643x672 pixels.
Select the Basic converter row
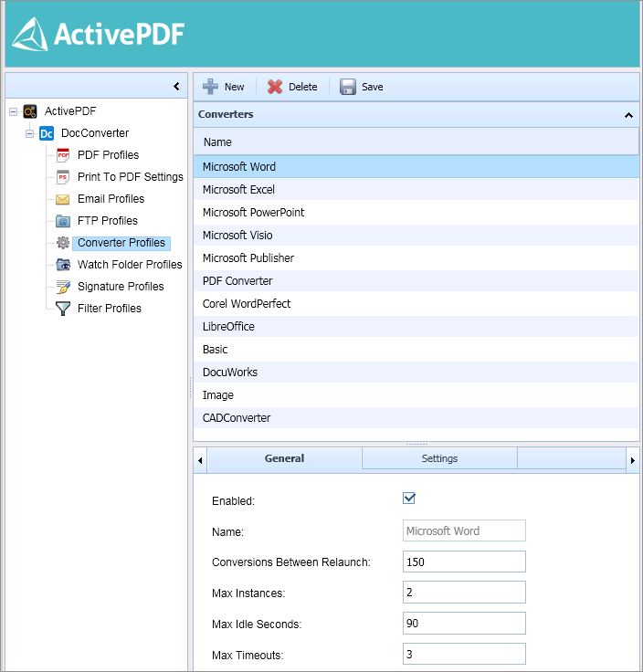pos(416,350)
